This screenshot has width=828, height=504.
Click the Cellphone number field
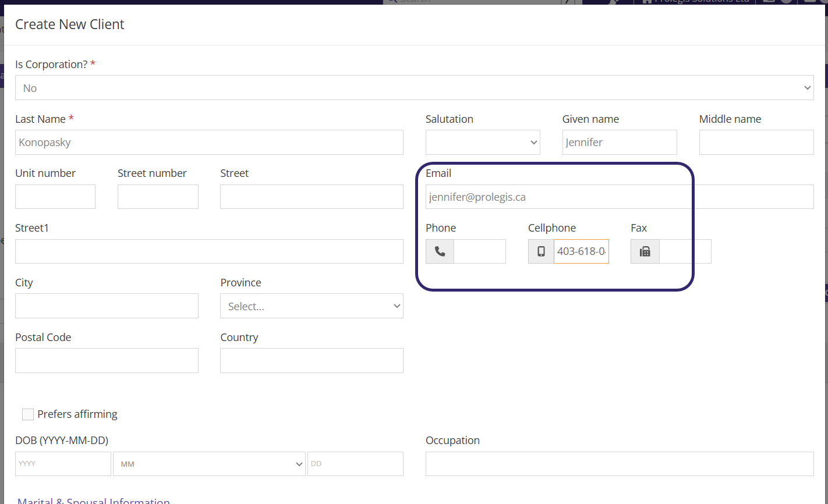click(x=581, y=251)
